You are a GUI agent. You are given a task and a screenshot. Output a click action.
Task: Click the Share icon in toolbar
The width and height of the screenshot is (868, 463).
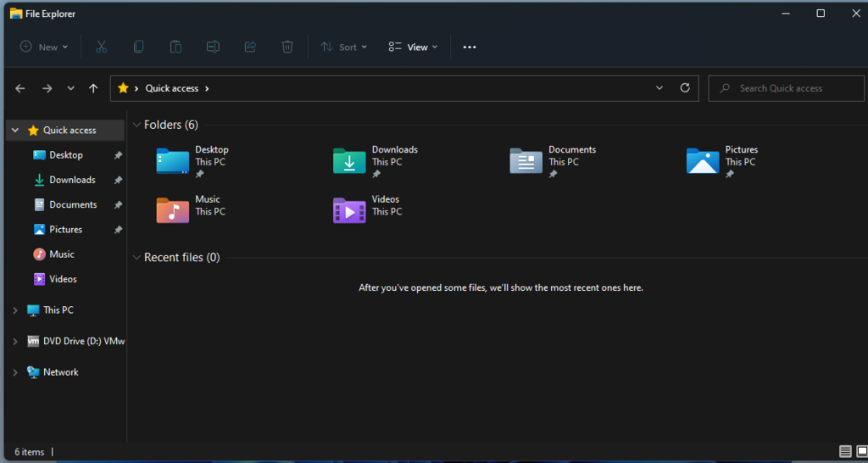[x=250, y=47]
